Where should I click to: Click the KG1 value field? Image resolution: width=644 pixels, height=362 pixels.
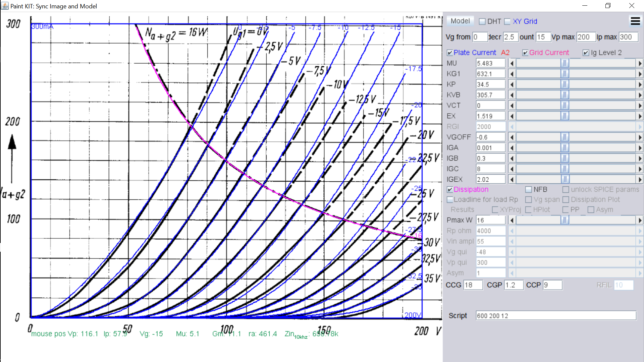coord(491,74)
